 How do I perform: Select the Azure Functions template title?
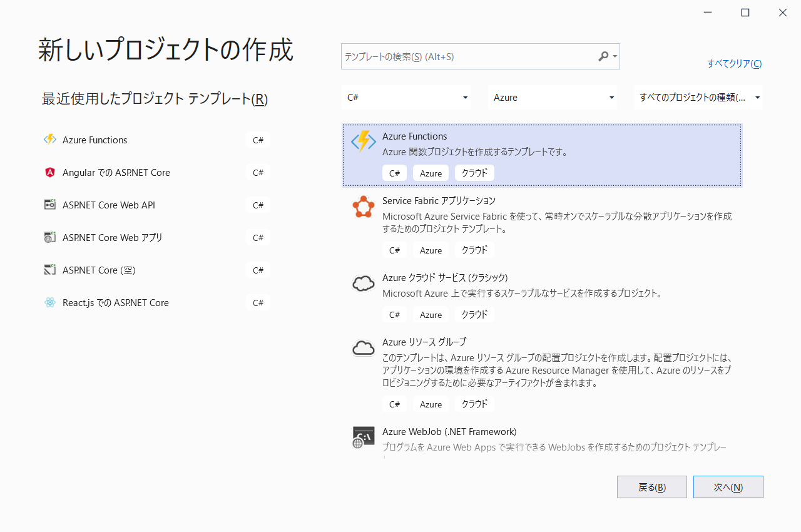point(415,136)
